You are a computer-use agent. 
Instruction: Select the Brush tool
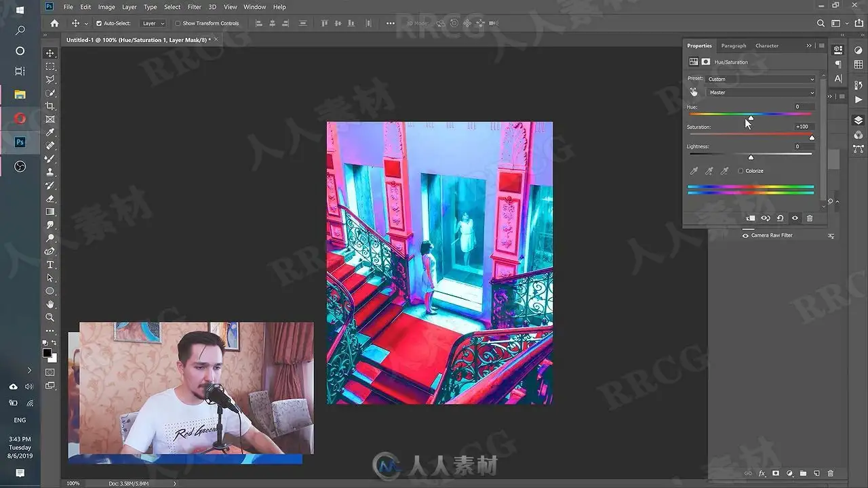[50, 159]
